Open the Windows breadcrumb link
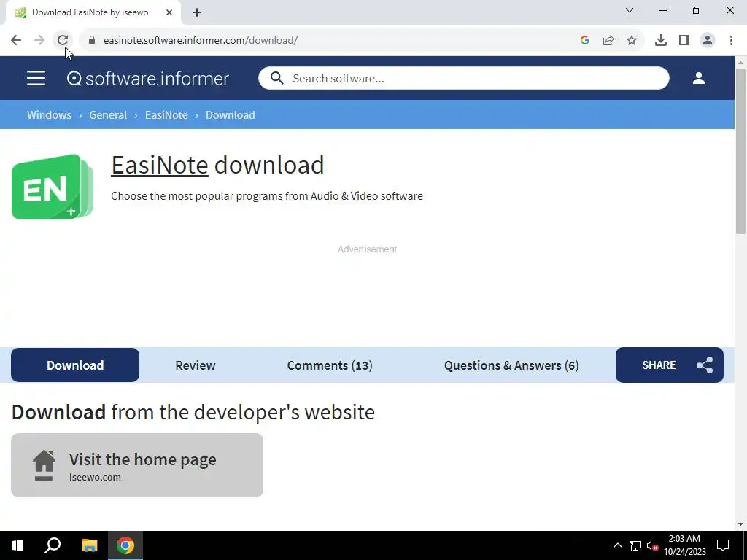This screenshot has width=747, height=560. coord(49,114)
